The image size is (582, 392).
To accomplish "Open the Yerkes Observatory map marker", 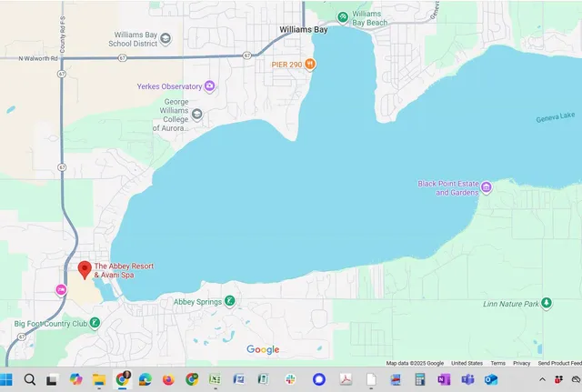I will 210,86.
